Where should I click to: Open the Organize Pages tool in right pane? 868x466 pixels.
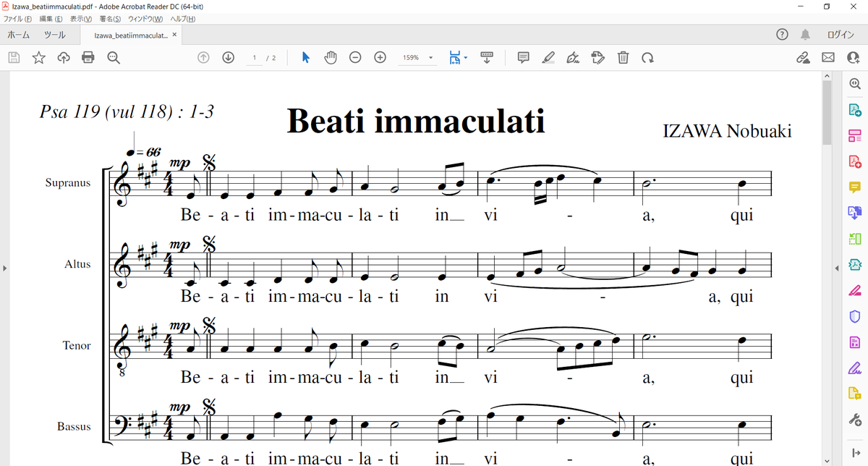854,239
